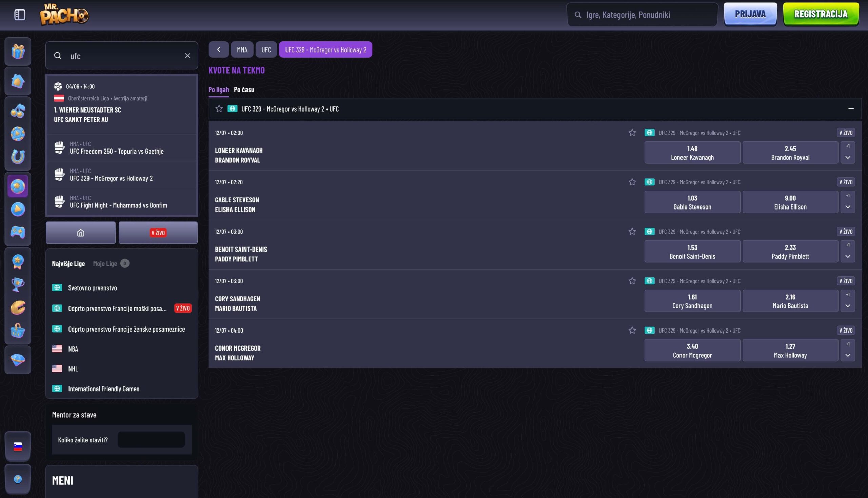This screenshot has width=868, height=498.
Task: Favorite the Kavanagh vs Royval fight
Action: (x=632, y=133)
